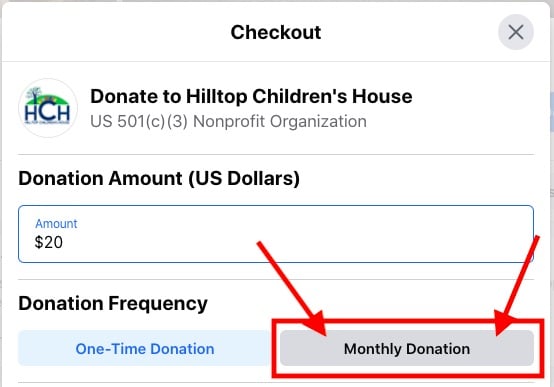Click the Checkout dialog title
This screenshot has width=554, height=387.
pyautogui.click(x=276, y=33)
